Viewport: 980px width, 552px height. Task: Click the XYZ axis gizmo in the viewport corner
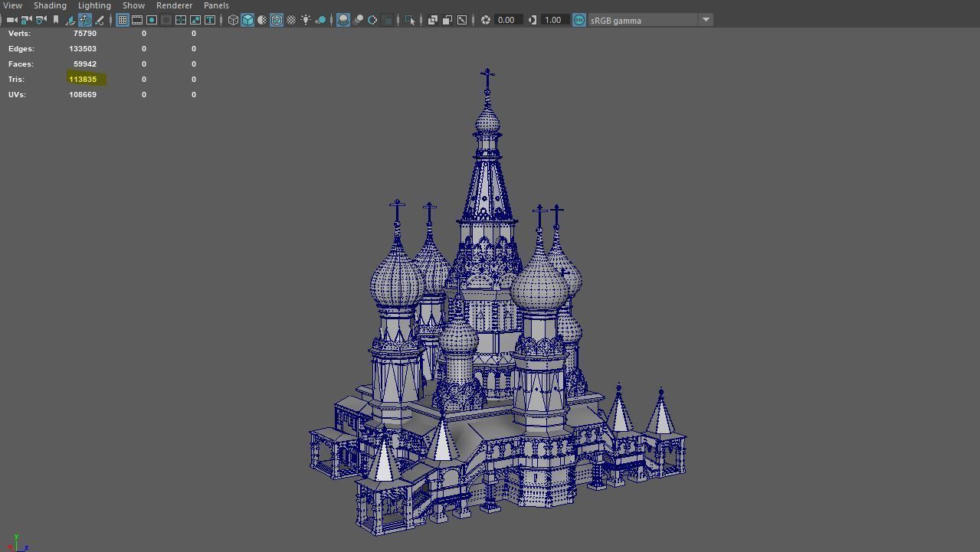17,543
